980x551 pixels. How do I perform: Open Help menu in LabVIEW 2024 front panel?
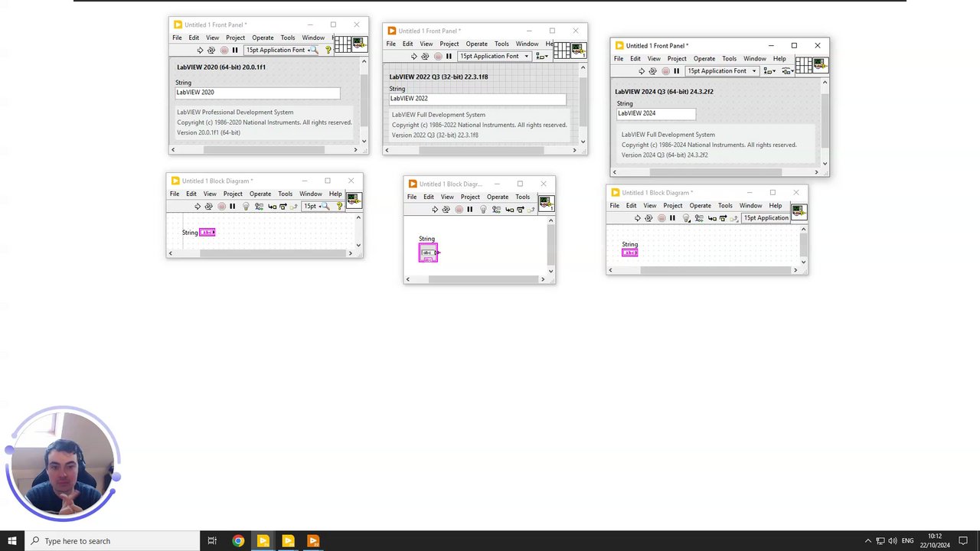click(x=779, y=58)
